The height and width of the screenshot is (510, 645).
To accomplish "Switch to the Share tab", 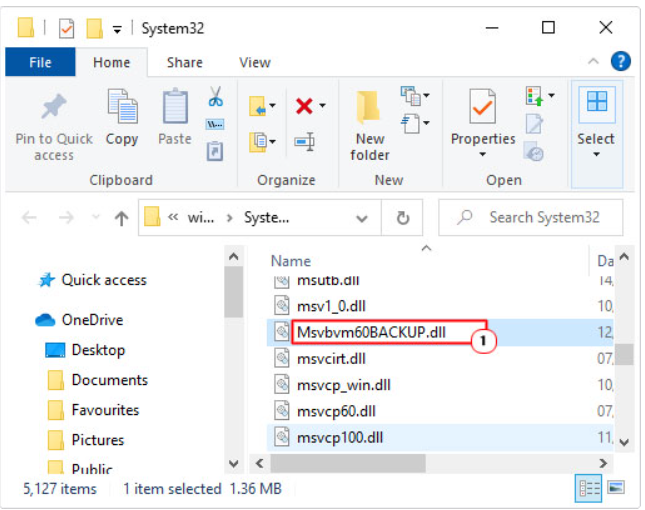I will click(x=185, y=62).
